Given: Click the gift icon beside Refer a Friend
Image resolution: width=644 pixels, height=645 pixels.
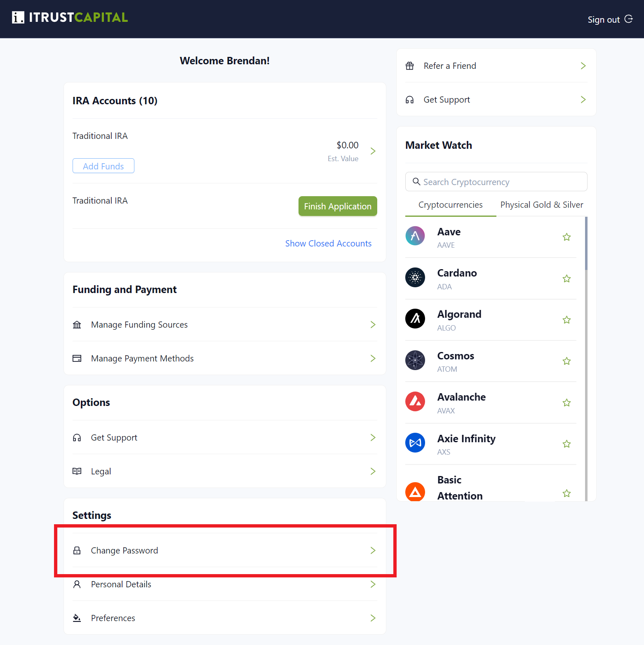Looking at the screenshot, I should [410, 66].
